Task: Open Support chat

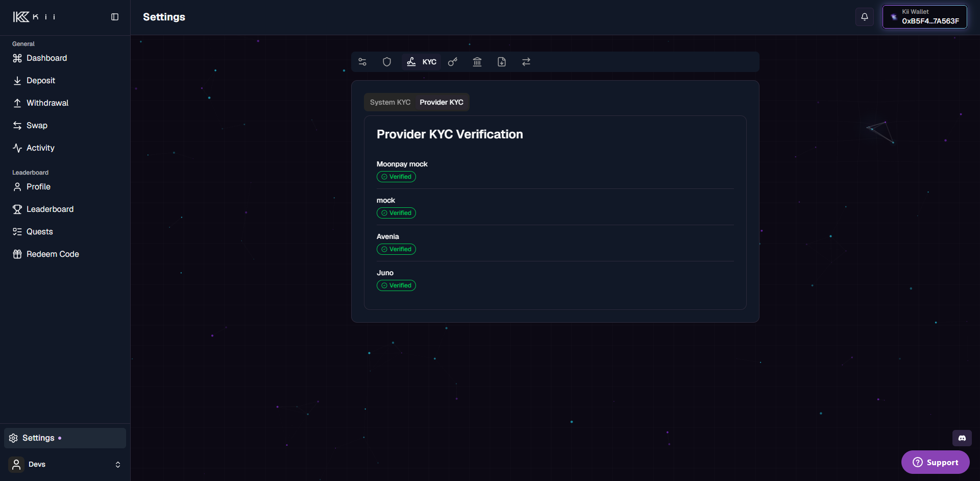Action: [935, 462]
